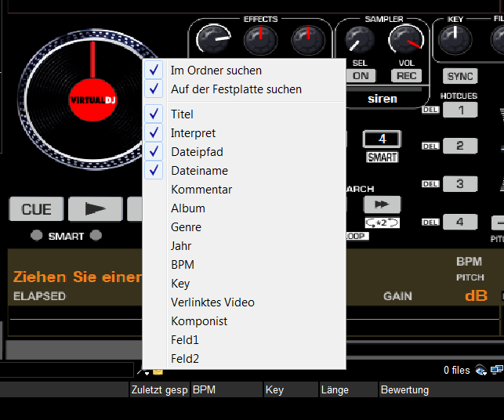Image resolution: width=504 pixels, height=420 pixels.
Task: Adjust the sampler VOL knob
Action: (x=406, y=40)
